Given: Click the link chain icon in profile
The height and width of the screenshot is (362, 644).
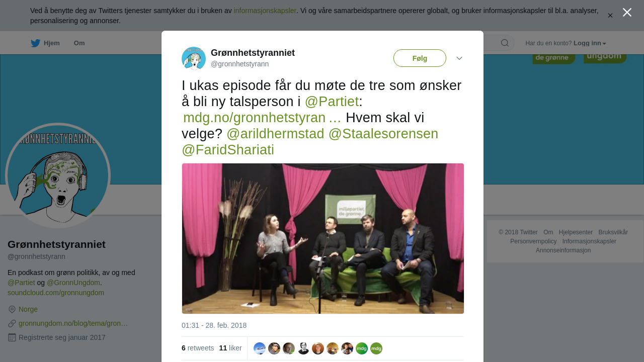Looking at the screenshot, I should point(12,323).
